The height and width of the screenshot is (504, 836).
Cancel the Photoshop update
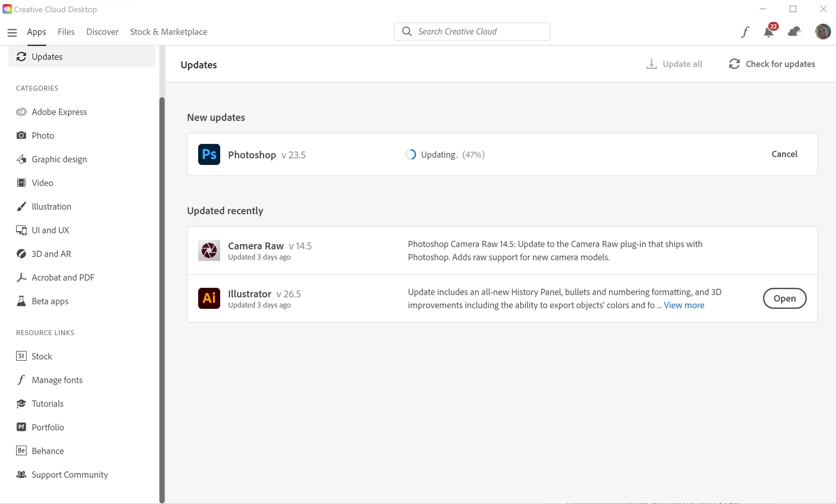coord(784,154)
